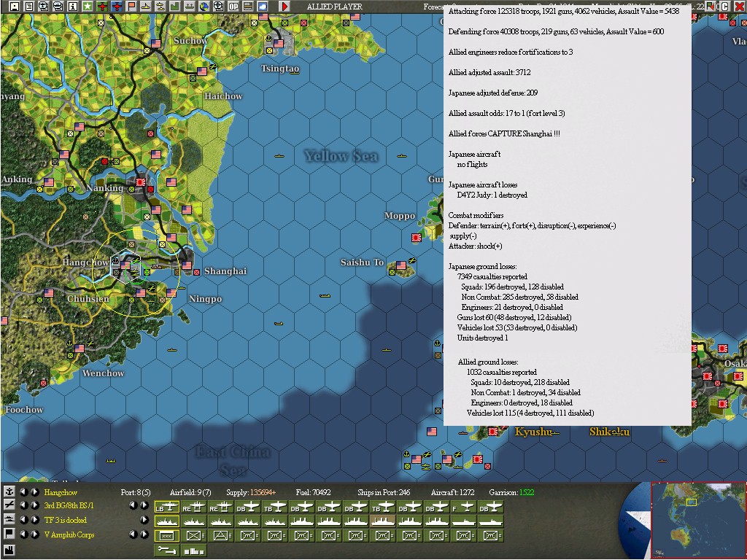The width and height of the screenshot is (747, 560).
Task: Click the globe icon in toolbar
Action: (204, 7)
